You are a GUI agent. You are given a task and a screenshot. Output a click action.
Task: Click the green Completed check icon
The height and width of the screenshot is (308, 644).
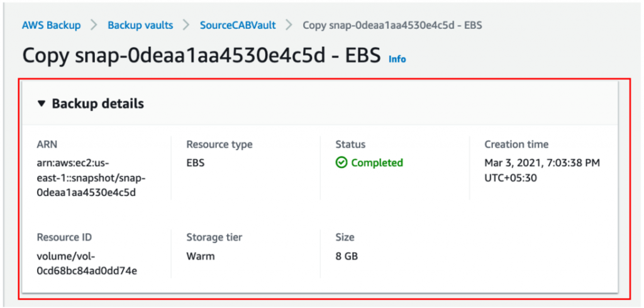tap(341, 163)
